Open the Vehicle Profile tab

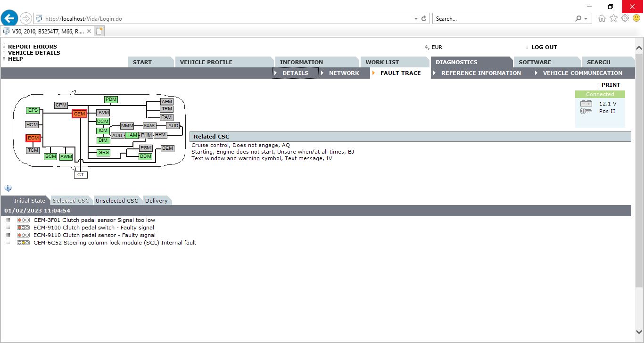pos(206,62)
